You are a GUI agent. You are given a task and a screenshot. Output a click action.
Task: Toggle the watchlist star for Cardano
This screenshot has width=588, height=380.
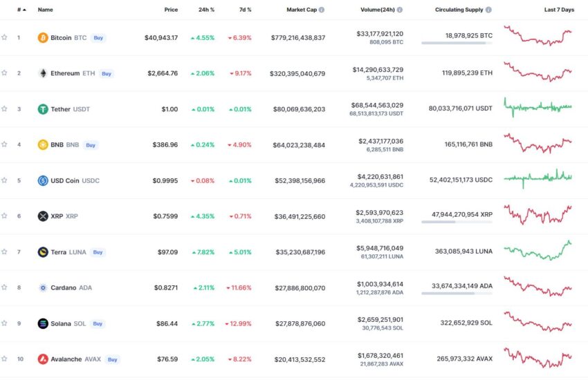click(x=5, y=287)
